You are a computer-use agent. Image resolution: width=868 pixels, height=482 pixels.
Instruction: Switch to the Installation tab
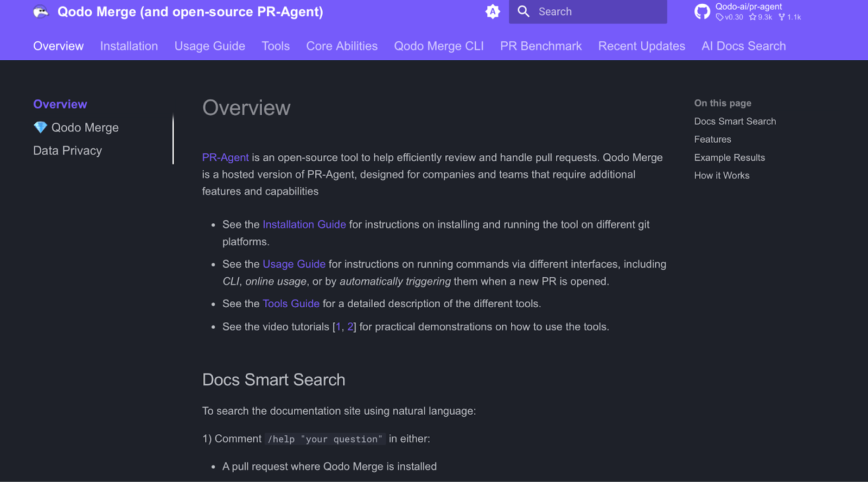[129, 46]
